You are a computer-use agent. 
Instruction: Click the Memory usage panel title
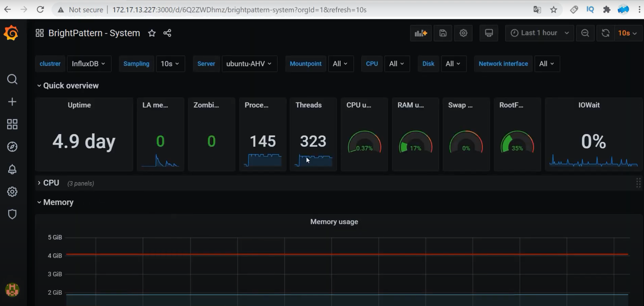(x=334, y=222)
